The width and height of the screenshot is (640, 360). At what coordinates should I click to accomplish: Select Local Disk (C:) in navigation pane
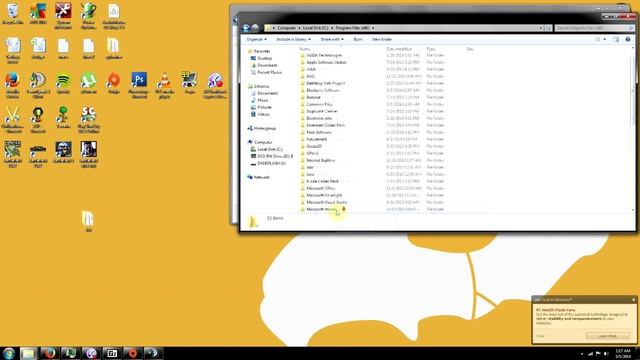tap(269, 149)
